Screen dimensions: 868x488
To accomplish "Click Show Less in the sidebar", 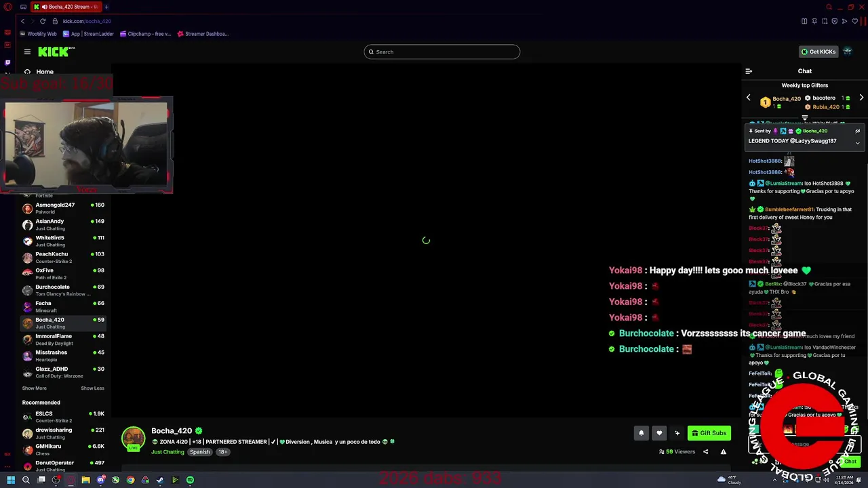I will [93, 388].
